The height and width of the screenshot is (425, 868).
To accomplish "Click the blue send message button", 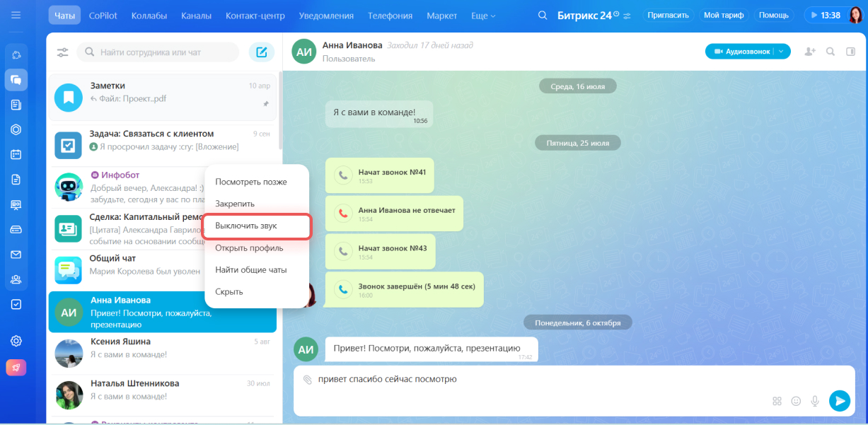I will pyautogui.click(x=839, y=401).
